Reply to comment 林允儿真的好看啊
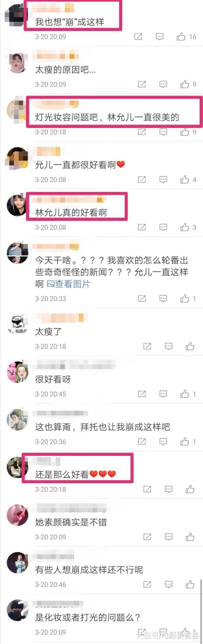This screenshot has width=203, height=644. tap(163, 227)
